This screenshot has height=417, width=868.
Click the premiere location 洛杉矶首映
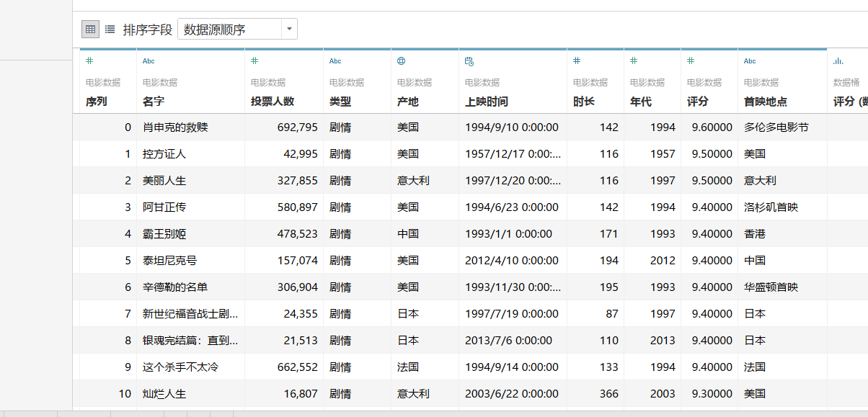(771, 207)
